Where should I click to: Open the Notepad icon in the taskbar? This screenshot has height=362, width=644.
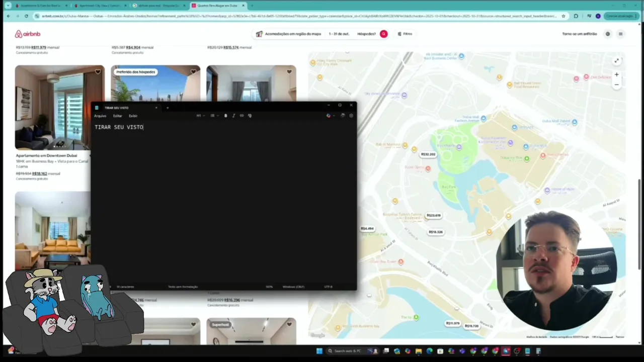coord(527,351)
